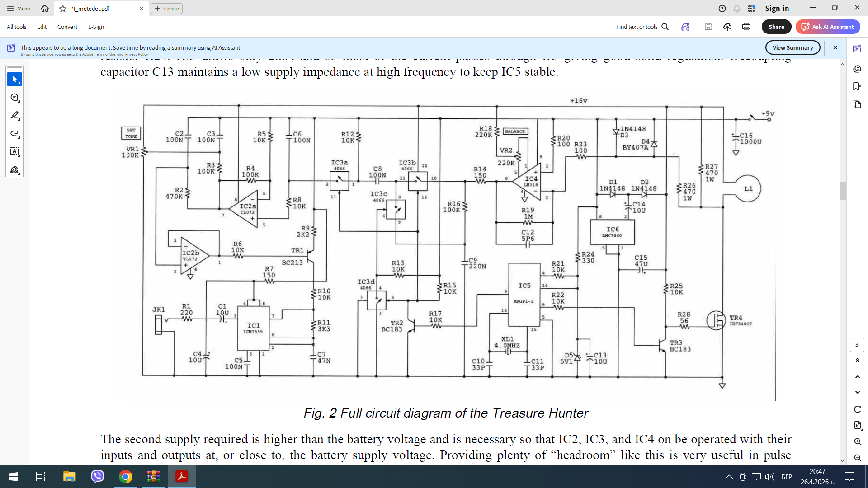Switch the БГР keyboard language
868x488 pixels.
coord(787,477)
